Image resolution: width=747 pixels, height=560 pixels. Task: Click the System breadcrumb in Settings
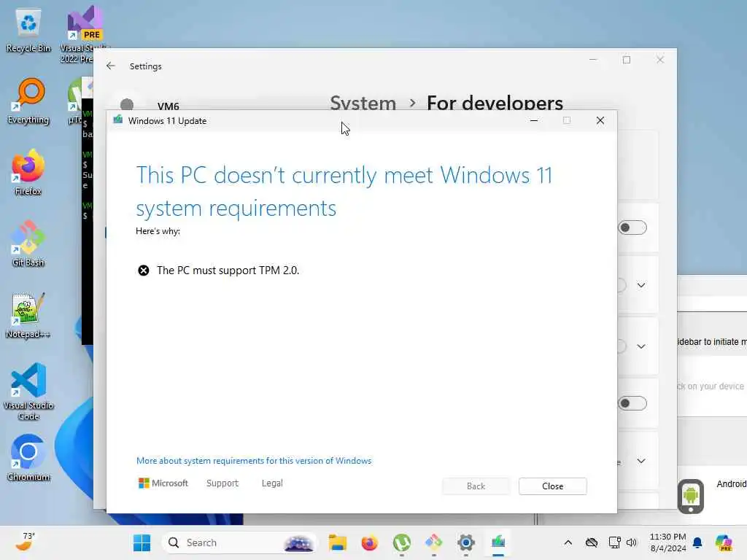363,103
